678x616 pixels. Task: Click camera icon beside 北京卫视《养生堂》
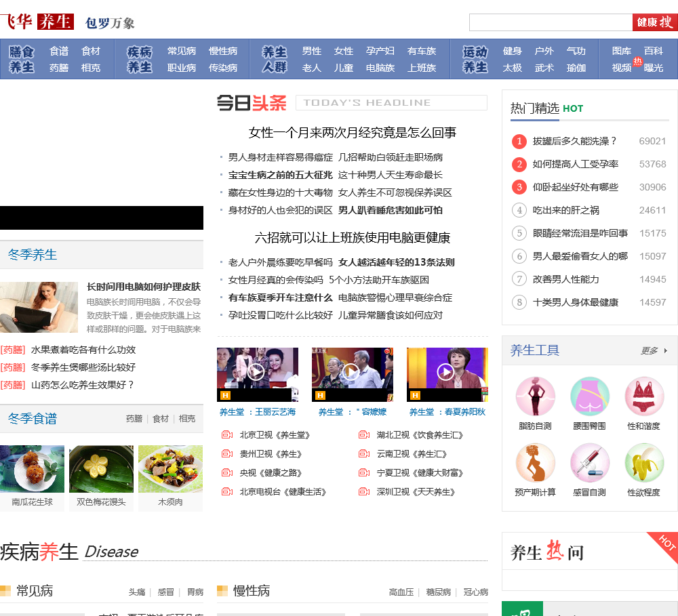(x=227, y=434)
